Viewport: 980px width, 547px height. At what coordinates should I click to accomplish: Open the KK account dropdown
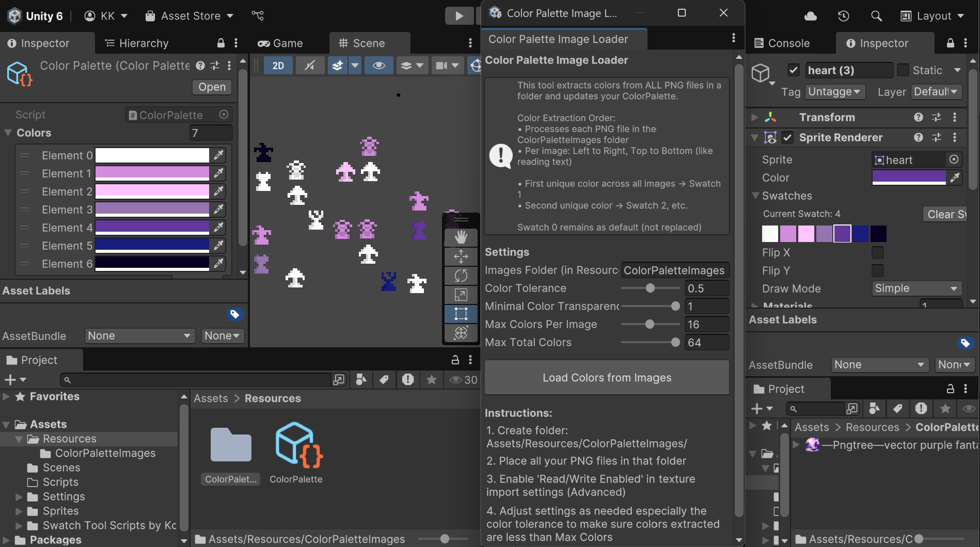coord(106,16)
